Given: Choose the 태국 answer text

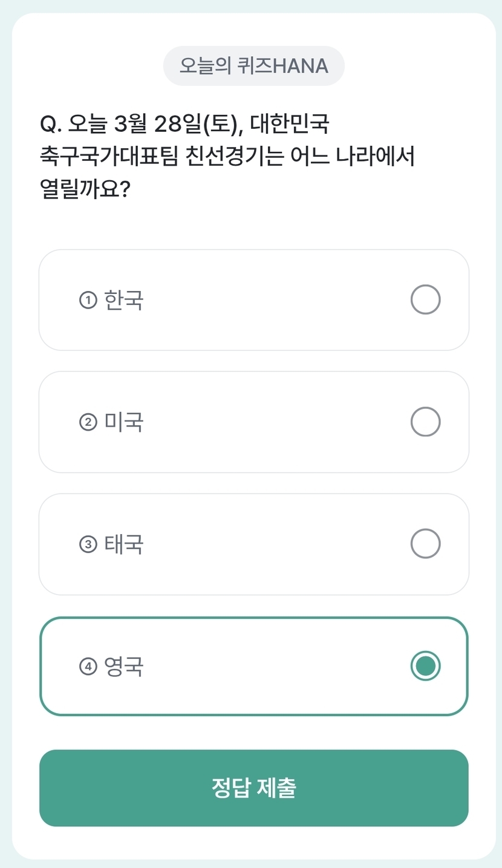Looking at the screenshot, I should pos(124,544).
